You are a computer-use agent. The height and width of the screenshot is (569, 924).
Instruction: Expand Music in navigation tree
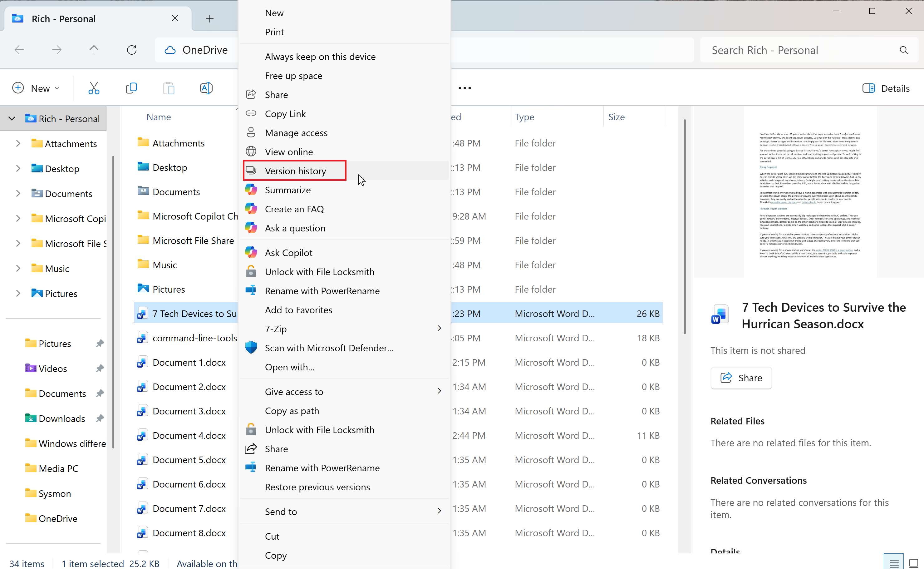(18, 268)
